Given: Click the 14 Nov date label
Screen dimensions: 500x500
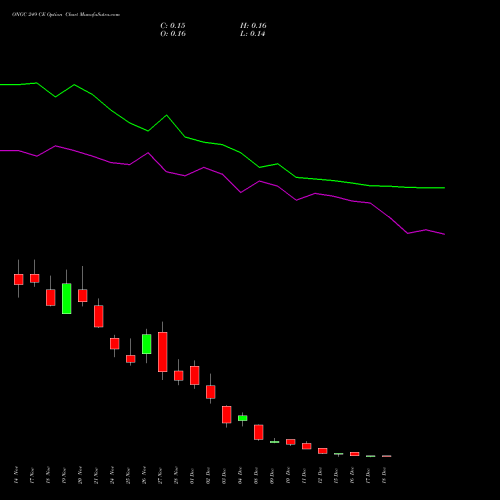Looking at the screenshot, I should [16, 475].
